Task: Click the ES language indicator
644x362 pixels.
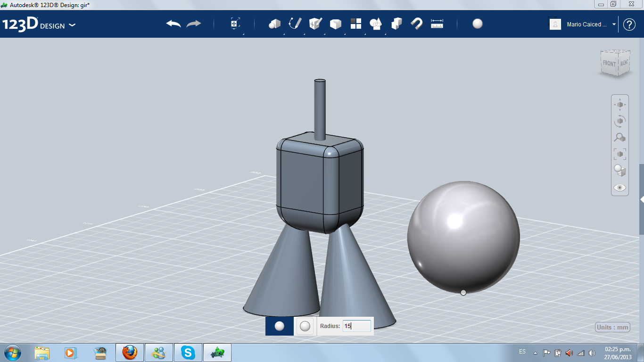Action: (522, 352)
